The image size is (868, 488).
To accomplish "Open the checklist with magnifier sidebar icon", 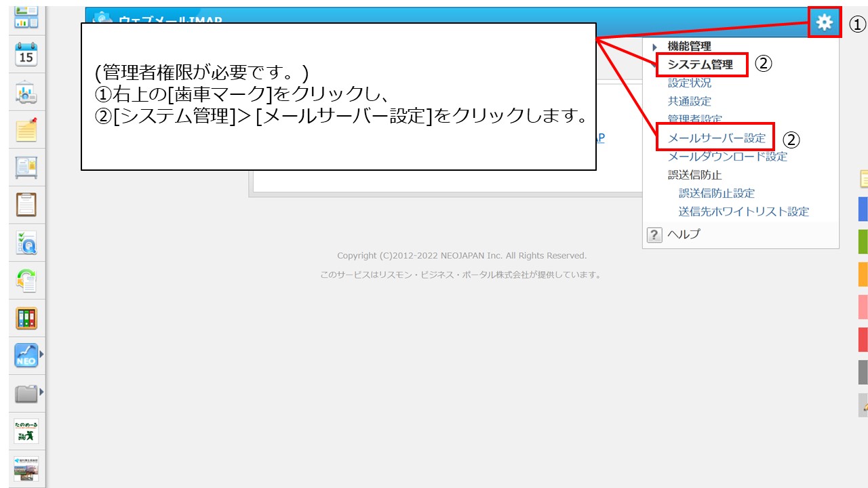I will [x=26, y=242].
